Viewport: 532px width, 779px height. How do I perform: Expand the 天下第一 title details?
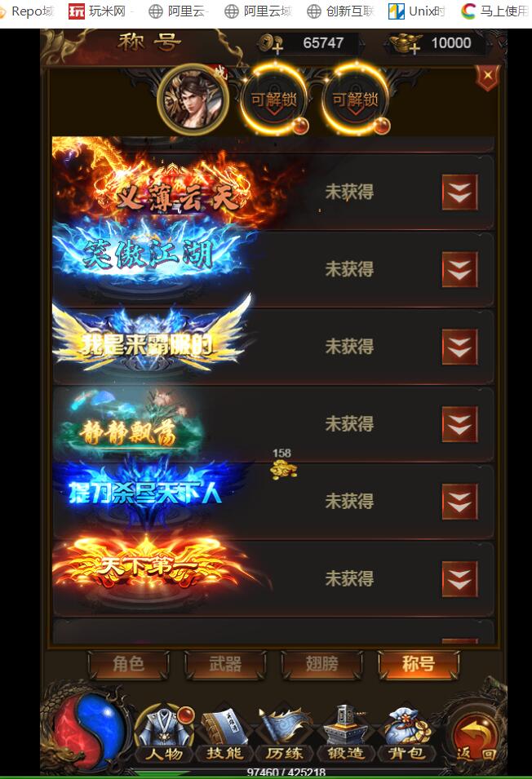pos(460,579)
